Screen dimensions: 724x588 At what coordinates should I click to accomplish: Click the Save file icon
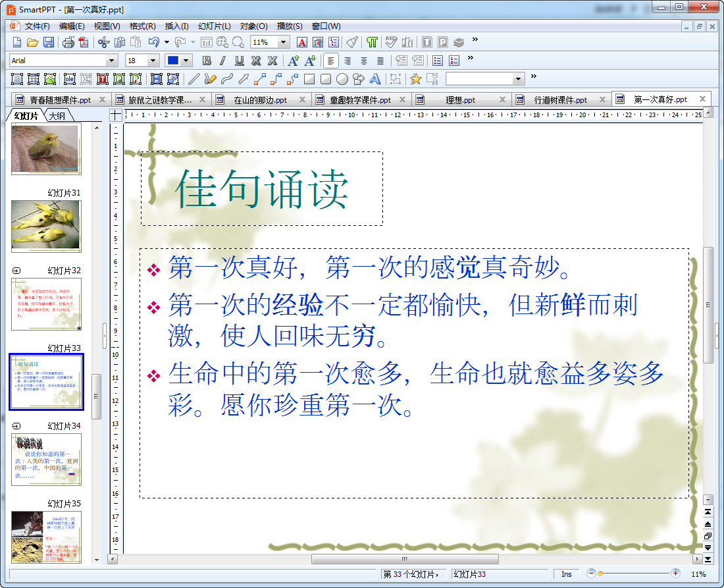point(49,42)
